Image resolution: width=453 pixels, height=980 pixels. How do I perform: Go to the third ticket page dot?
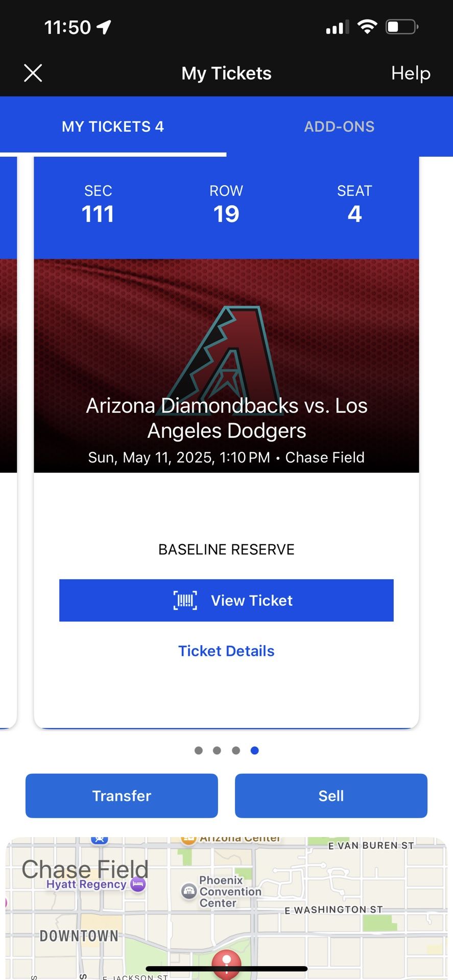point(236,750)
